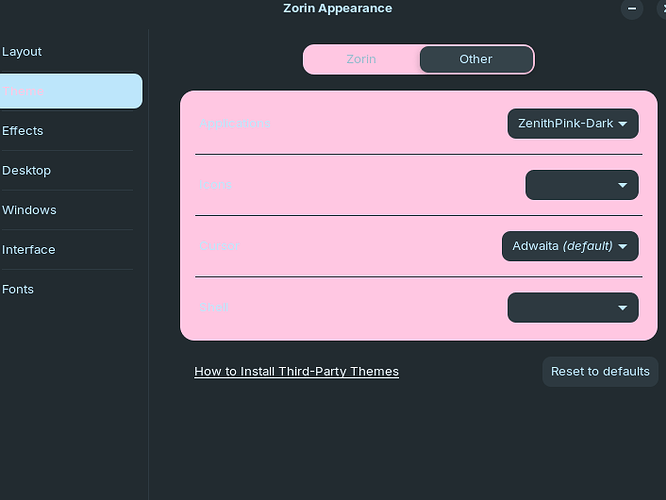The width and height of the screenshot is (666, 500).
Task: Click Reset to defaults button
Action: (x=600, y=372)
